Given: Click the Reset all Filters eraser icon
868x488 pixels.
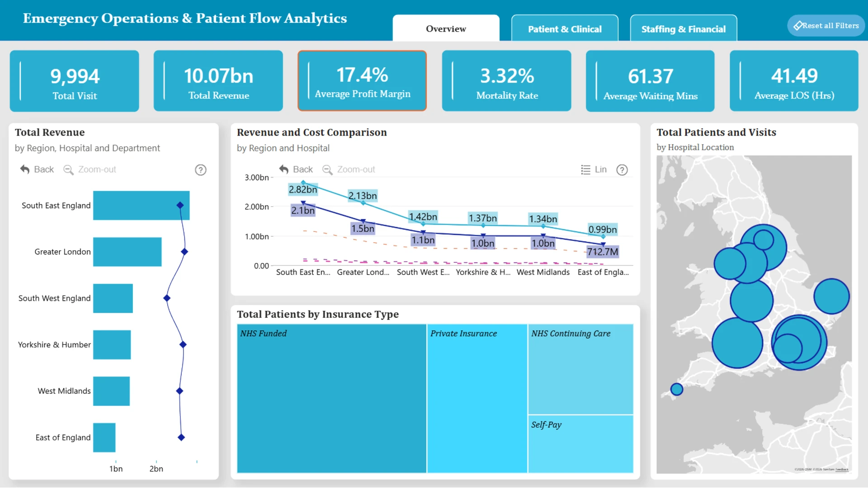Looking at the screenshot, I should coord(798,26).
